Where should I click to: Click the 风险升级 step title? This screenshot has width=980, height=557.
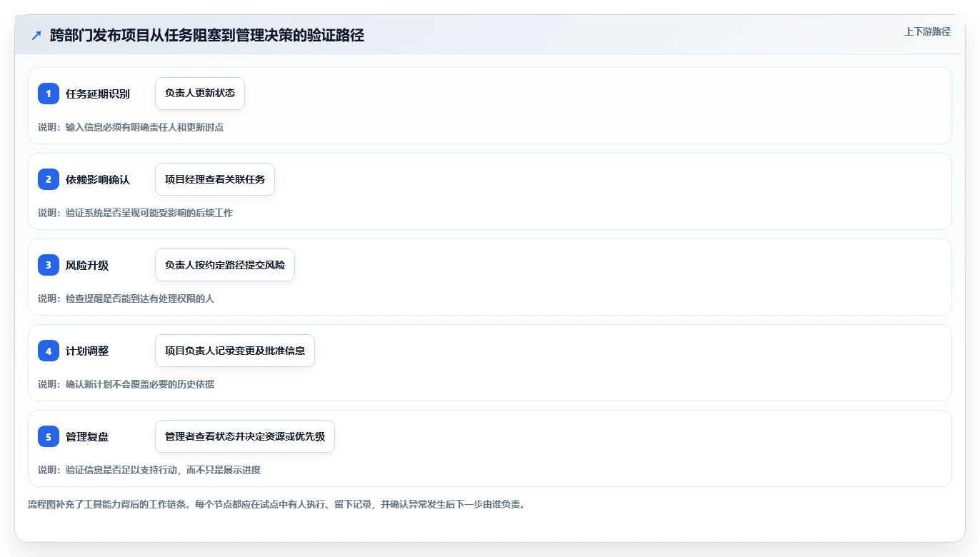[87, 265]
